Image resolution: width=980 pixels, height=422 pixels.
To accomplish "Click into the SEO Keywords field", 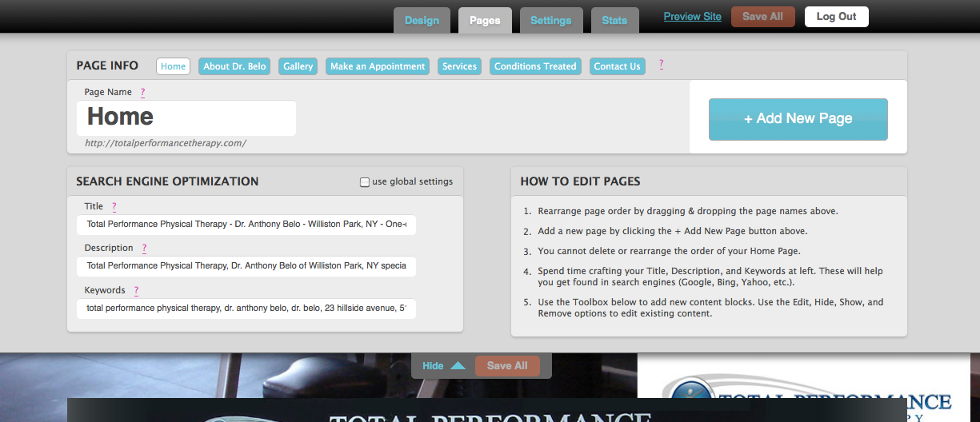I will click(246, 308).
